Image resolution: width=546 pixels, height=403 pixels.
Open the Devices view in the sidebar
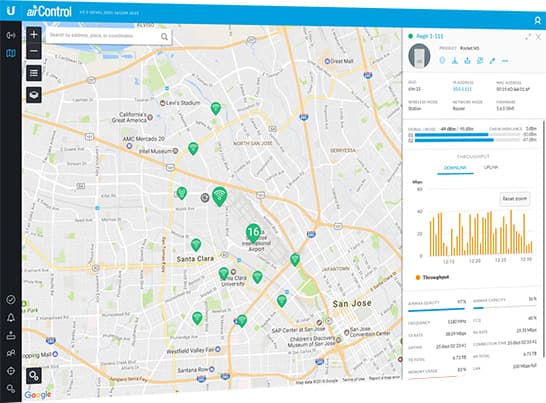coord(11,35)
